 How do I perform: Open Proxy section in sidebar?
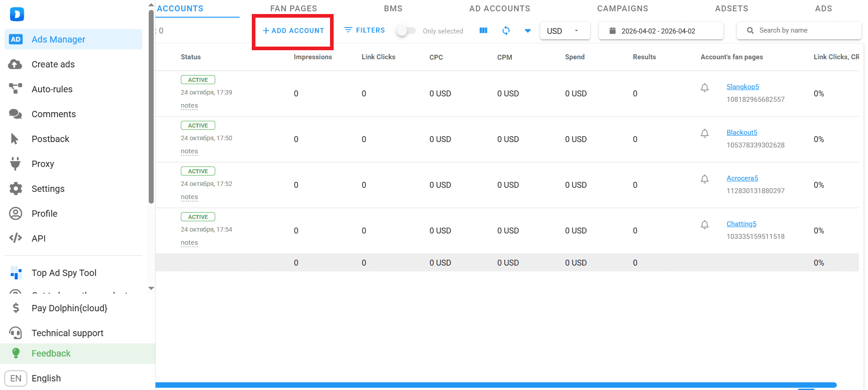43,164
